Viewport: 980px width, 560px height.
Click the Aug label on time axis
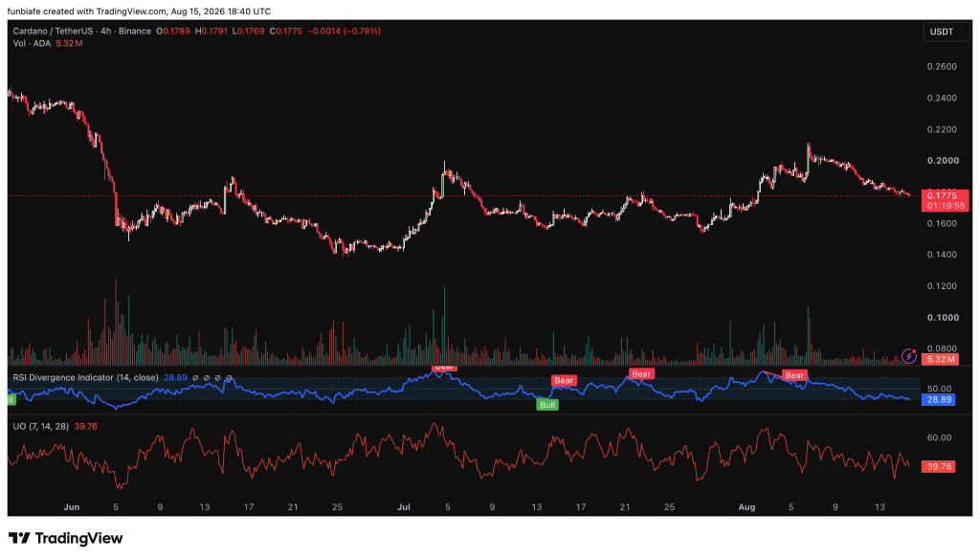[746, 507]
